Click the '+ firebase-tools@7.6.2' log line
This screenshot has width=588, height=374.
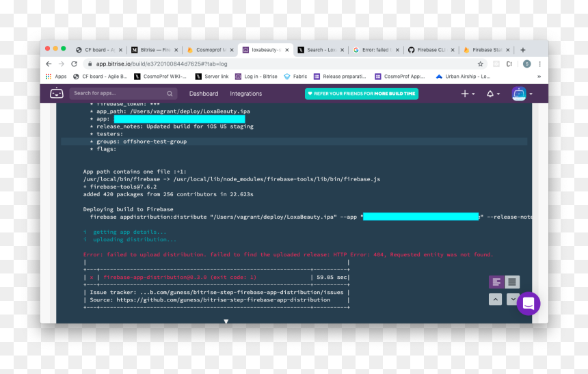pyautogui.click(x=120, y=187)
